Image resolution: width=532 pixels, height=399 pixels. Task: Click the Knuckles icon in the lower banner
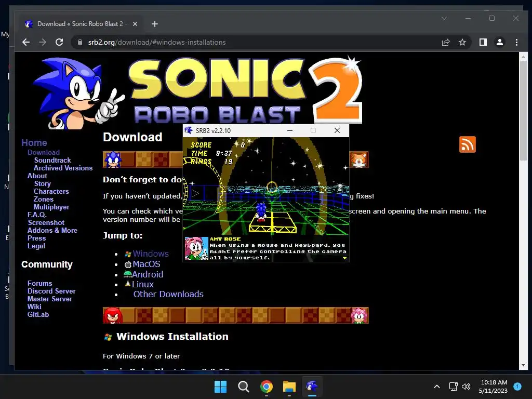(x=113, y=315)
